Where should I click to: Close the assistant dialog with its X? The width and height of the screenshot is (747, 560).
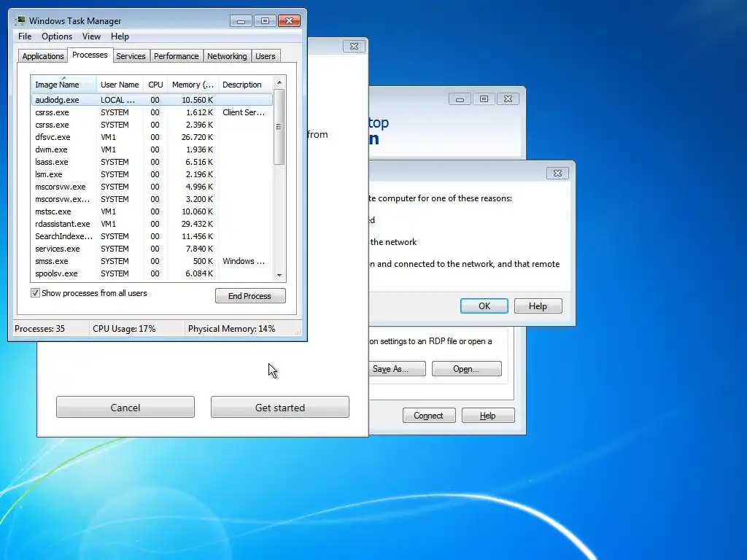(354, 46)
